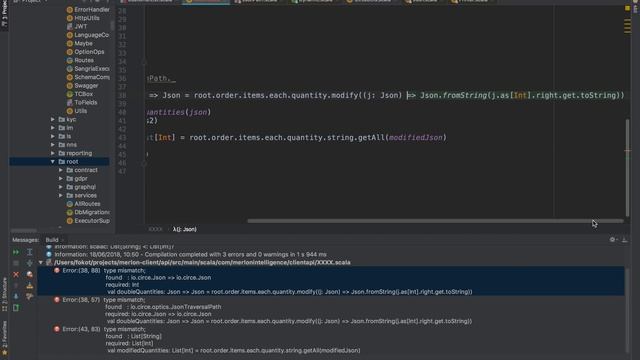Click the AllRoutes file icon in project tree

[x=70, y=204]
